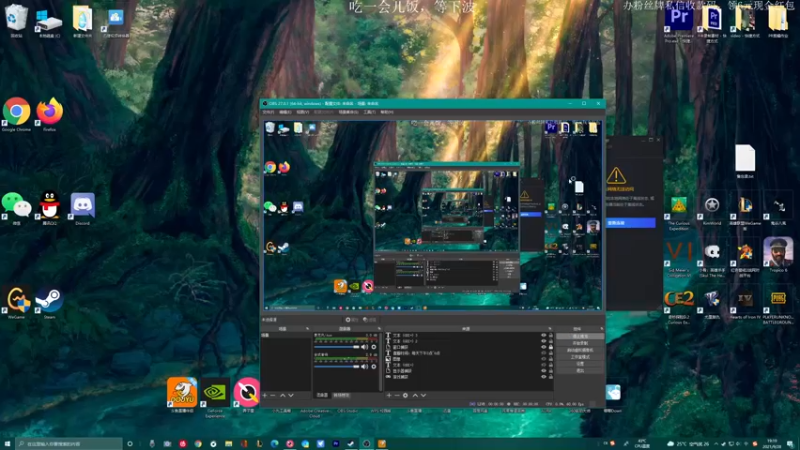Adjust second mixer channel volume slider
800x450 pixels.
pos(337,367)
